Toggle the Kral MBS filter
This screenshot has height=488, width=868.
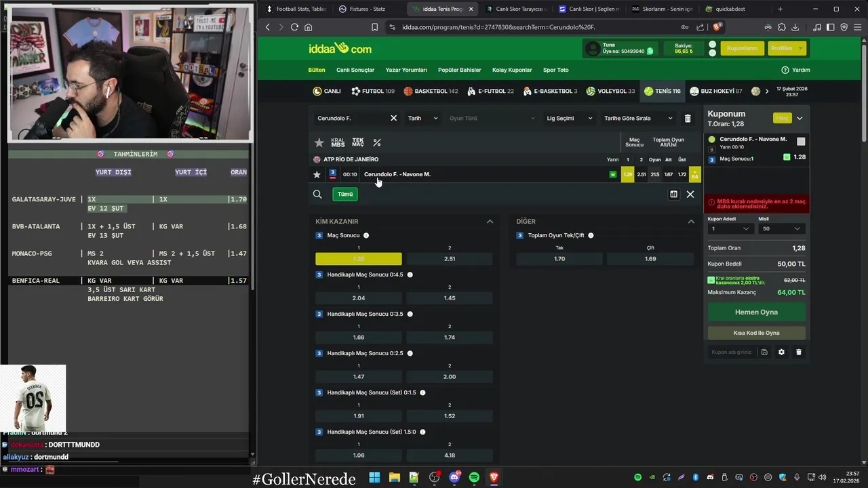(x=338, y=142)
